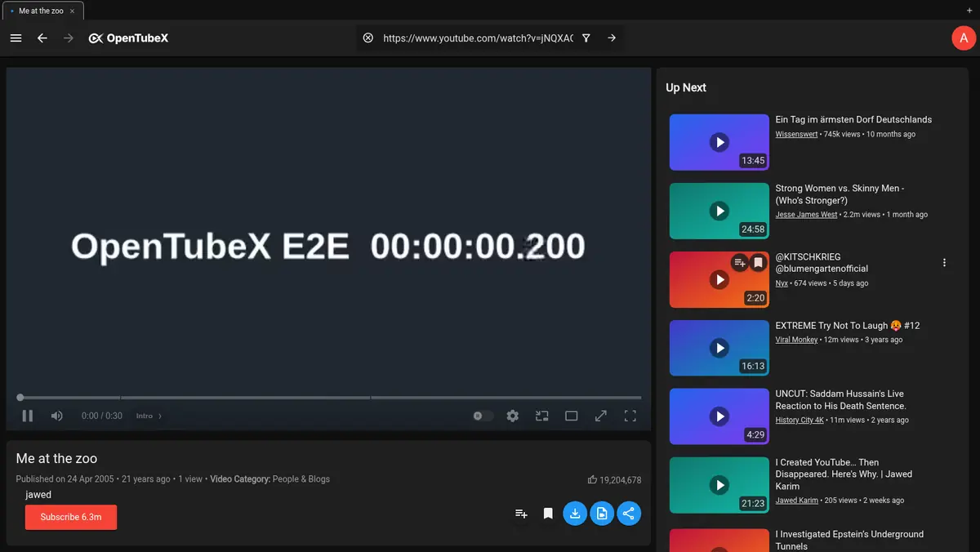Seek on the video progress bar
This screenshot has height=552, width=980.
[331, 398]
